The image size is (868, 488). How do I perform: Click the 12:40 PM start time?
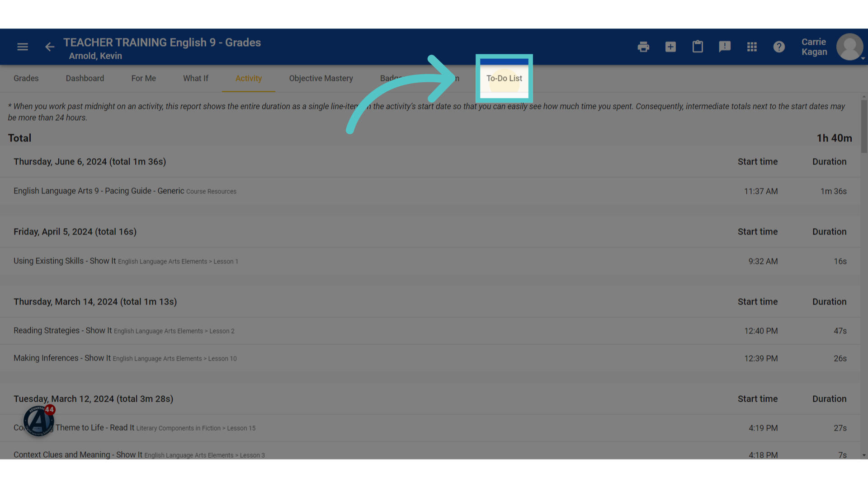[761, 331]
